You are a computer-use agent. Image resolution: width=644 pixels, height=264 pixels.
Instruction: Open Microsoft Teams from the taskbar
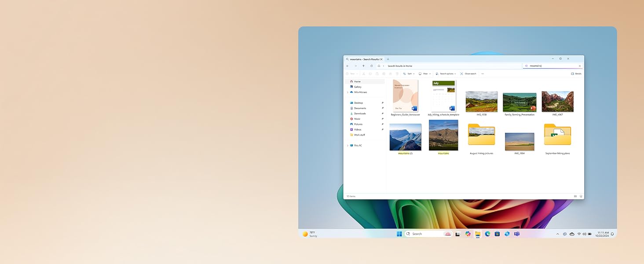click(x=517, y=234)
